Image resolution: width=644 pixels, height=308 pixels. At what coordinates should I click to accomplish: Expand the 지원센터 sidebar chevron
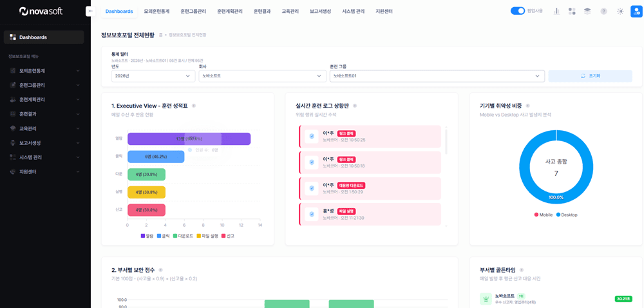[x=78, y=171]
